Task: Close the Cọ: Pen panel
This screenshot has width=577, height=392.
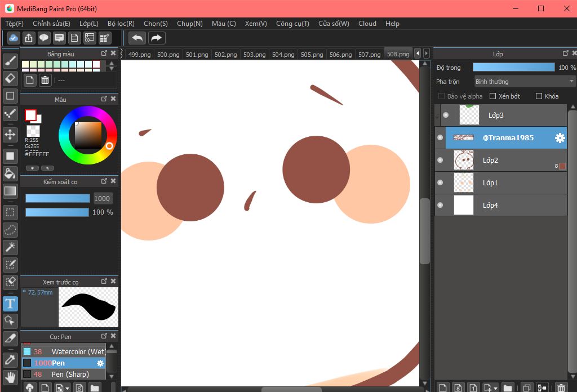Action: point(113,336)
